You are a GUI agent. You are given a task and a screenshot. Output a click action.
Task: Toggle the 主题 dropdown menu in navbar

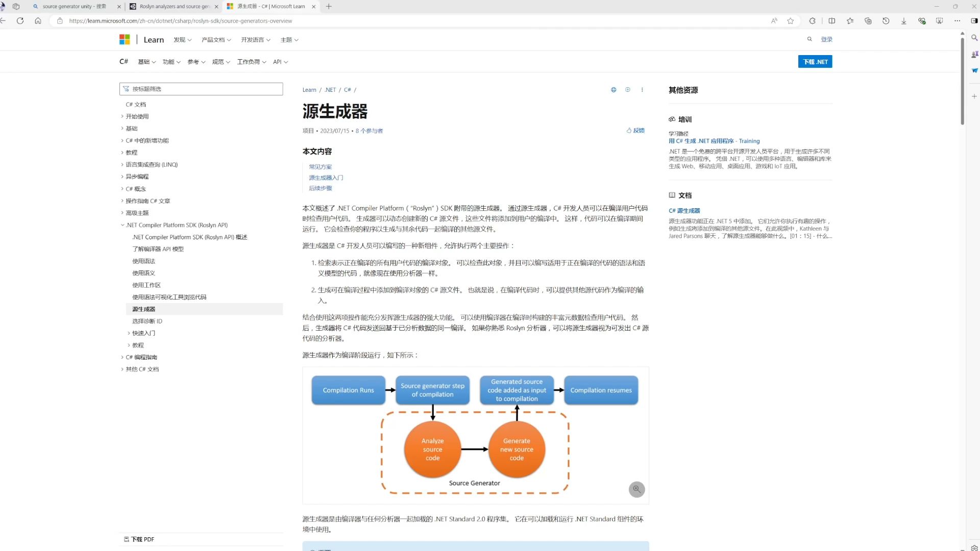click(x=290, y=40)
